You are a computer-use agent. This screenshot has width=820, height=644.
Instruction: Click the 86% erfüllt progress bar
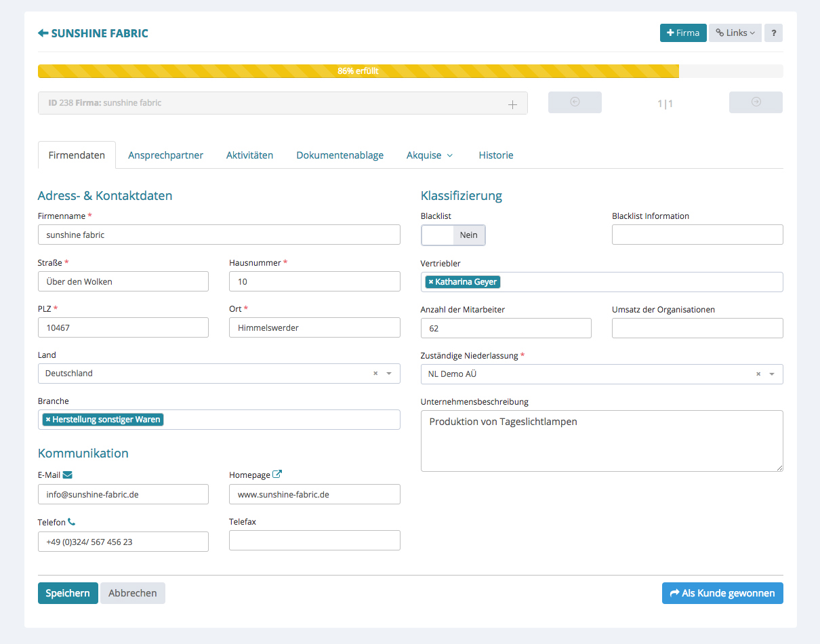click(358, 71)
